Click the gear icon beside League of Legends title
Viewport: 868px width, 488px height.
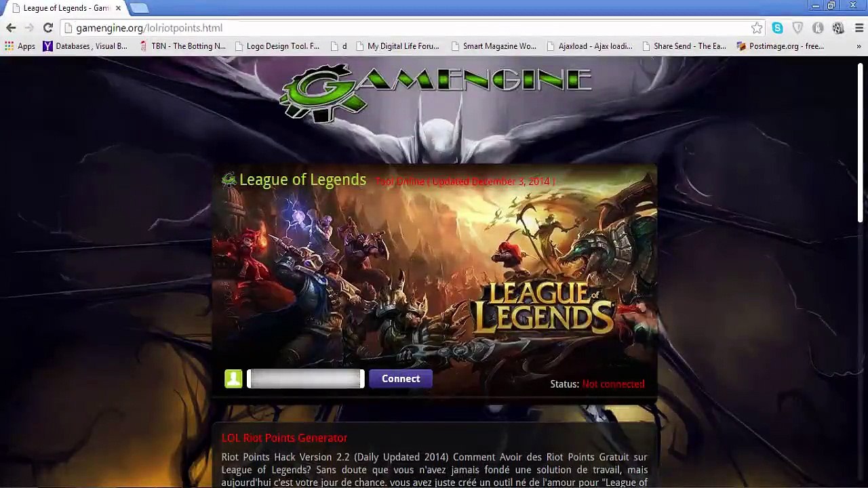(229, 180)
